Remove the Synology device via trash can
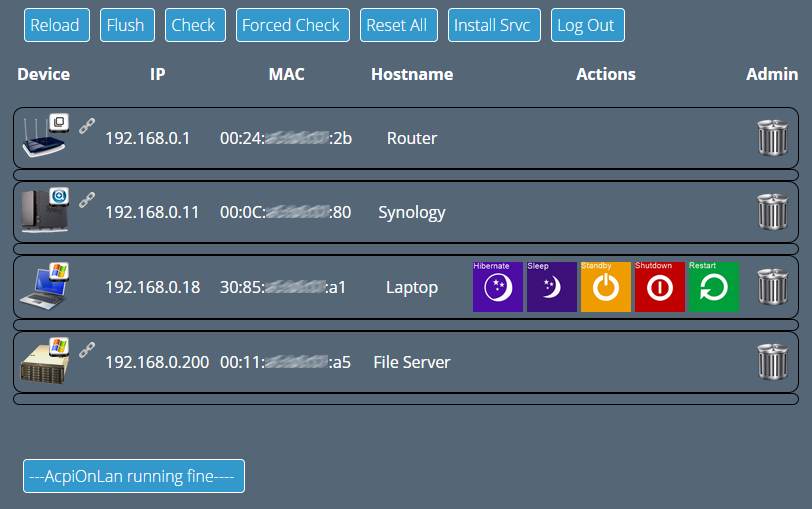 [x=773, y=212]
